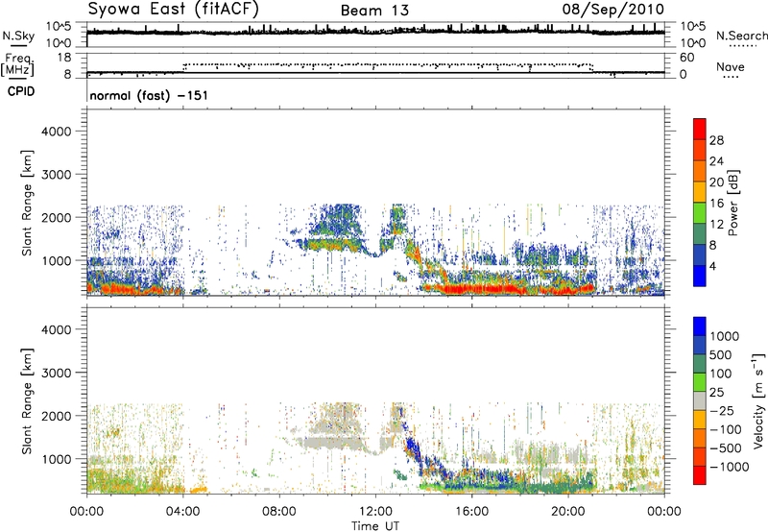
Task: Click the "00:00" label ending the time axis
Action: pyautogui.click(x=664, y=512)
